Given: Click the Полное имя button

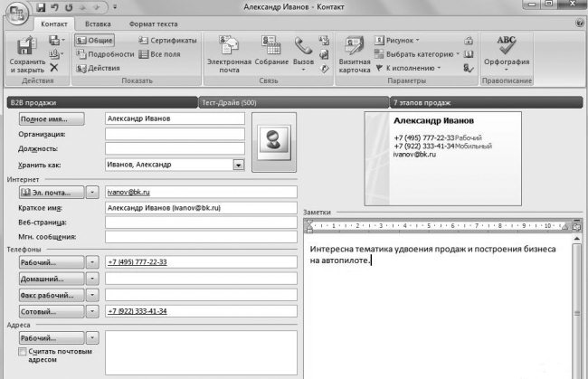Looking at the screenshot, I should (50, 118).
